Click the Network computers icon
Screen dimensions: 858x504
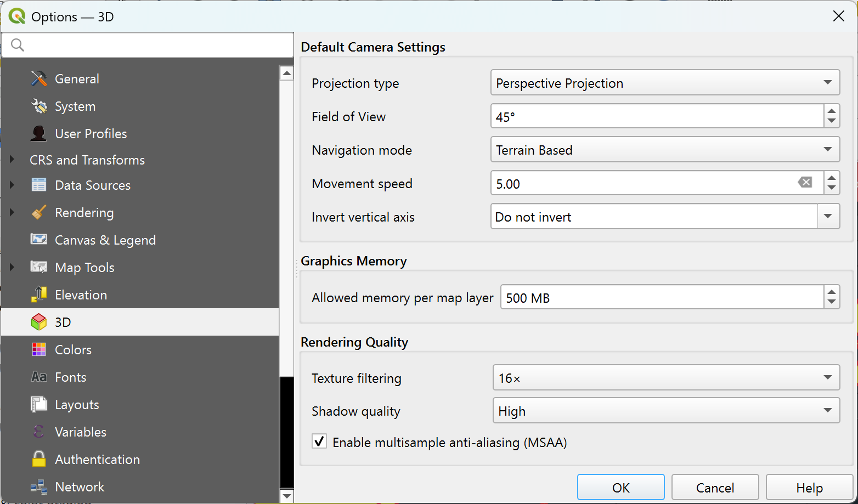tap(39, 486)
